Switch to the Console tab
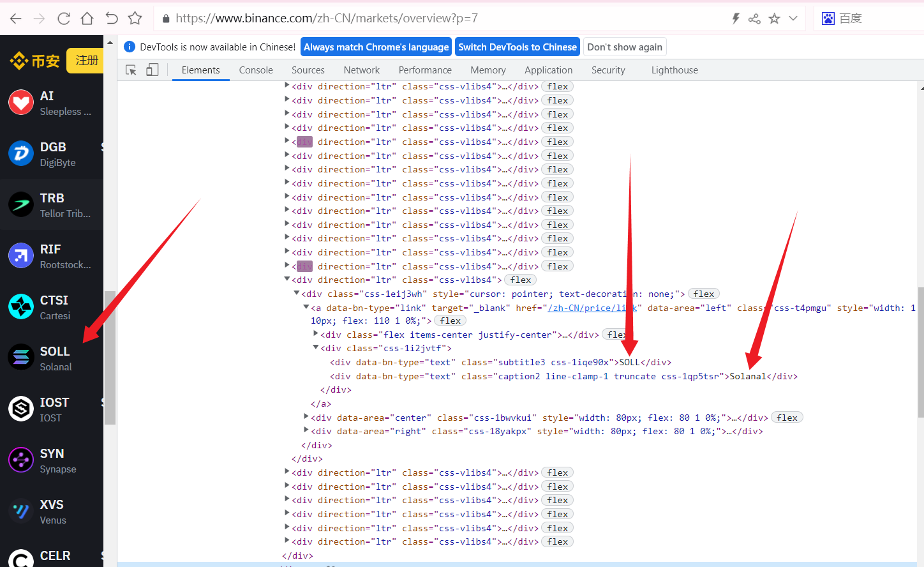This screenshot has height=567, width=924. coord(256,70)
